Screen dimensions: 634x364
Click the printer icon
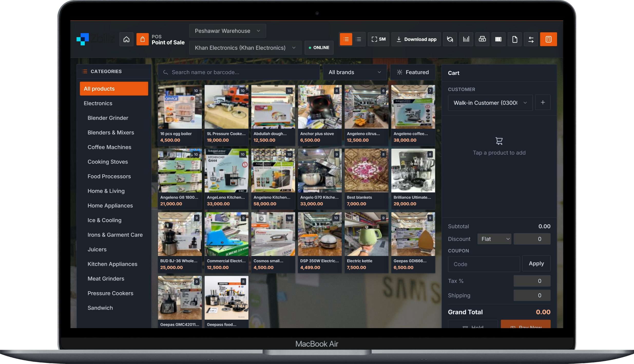(x=482, y=39)
